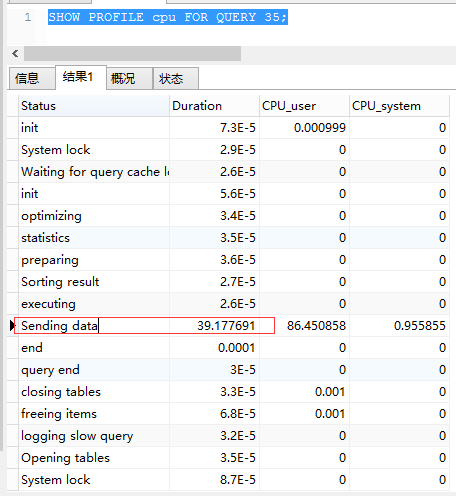The width and height of the screenshot is (456, 496).
Task: Click the CPU_user column header
Action: click(305, 106)
